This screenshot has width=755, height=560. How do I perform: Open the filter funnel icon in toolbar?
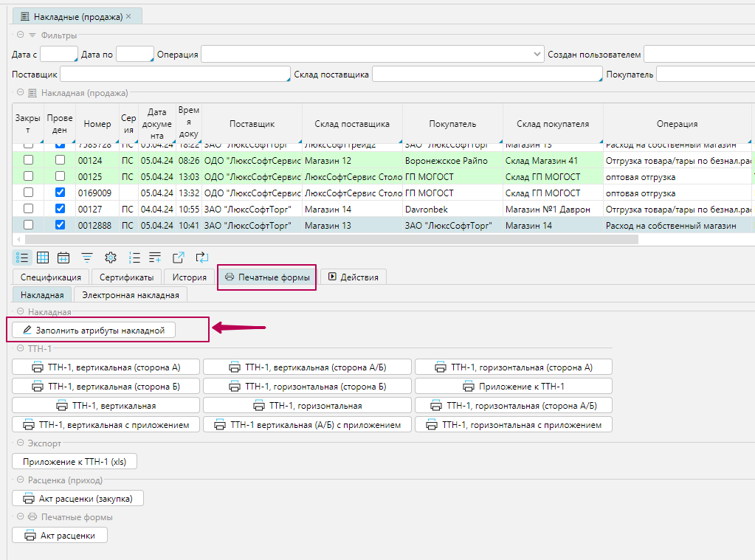87,257
